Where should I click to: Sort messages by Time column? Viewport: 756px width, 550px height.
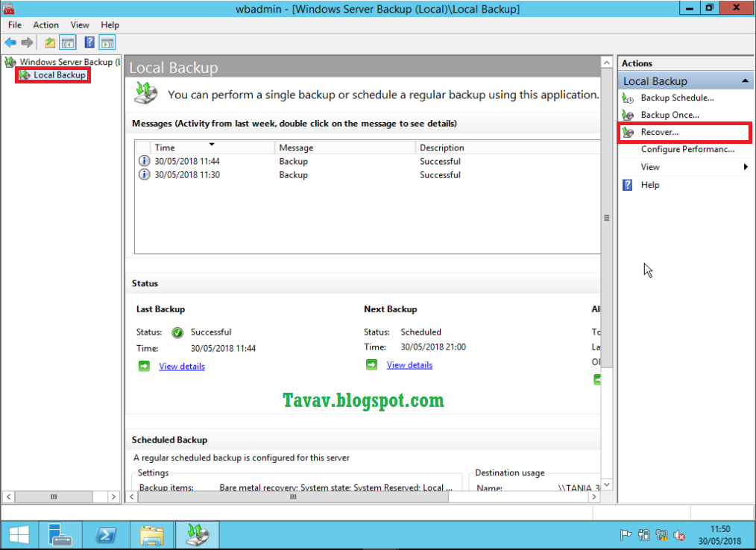tap(212, 148)
